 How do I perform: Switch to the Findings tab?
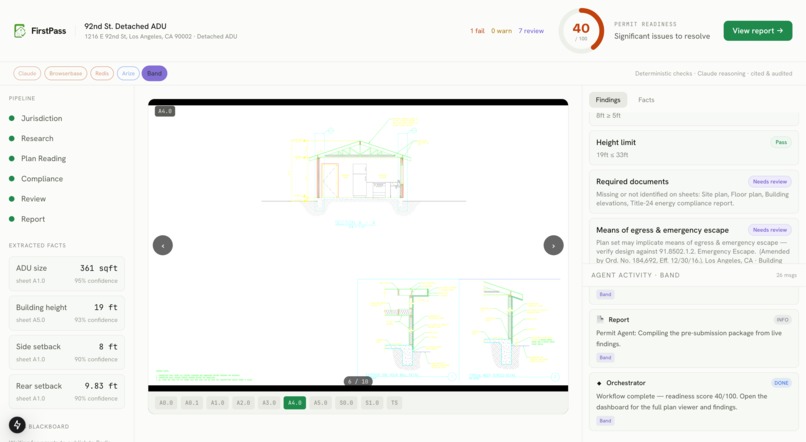(608, 100)
